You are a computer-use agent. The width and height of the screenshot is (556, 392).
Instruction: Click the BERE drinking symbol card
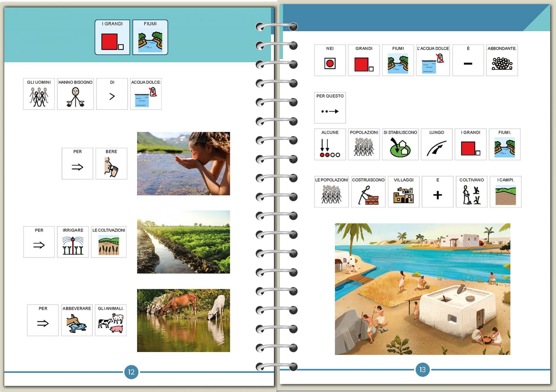point(111,164)
